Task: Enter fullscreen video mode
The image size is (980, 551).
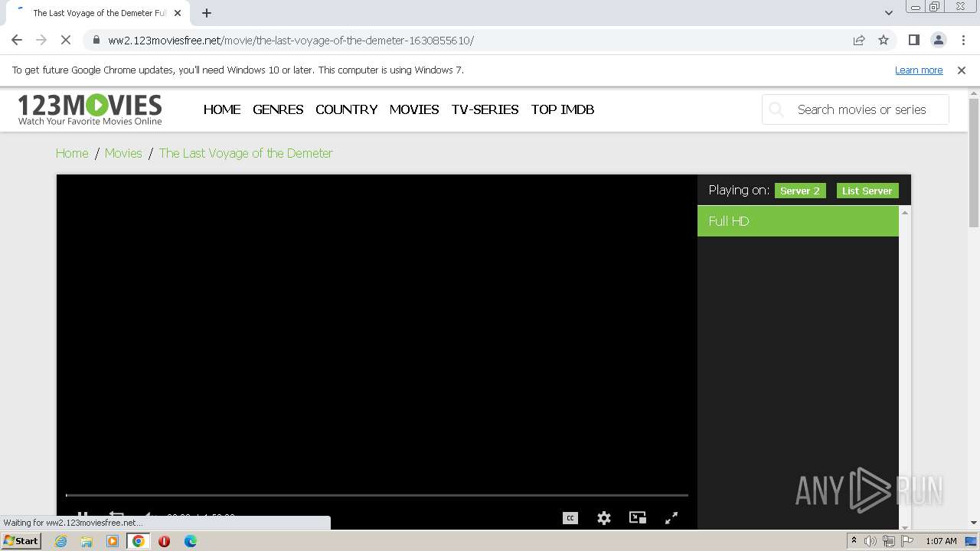Action: click(x=671, y=518)
